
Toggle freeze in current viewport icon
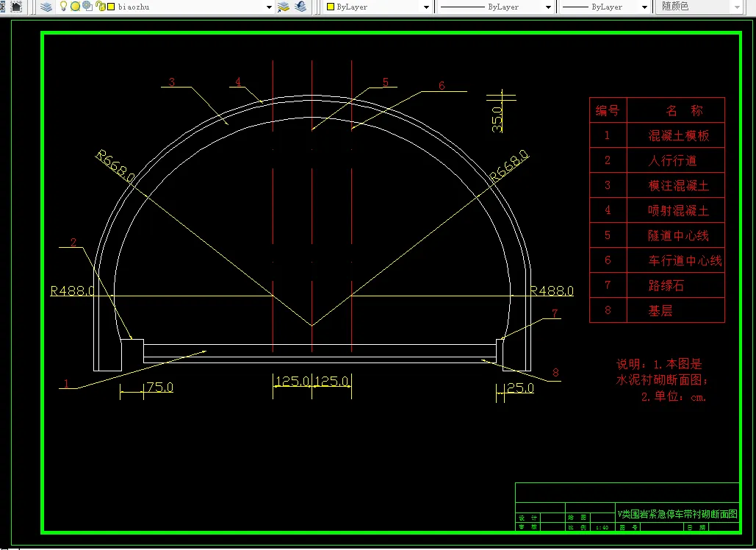tap(87, 7)
